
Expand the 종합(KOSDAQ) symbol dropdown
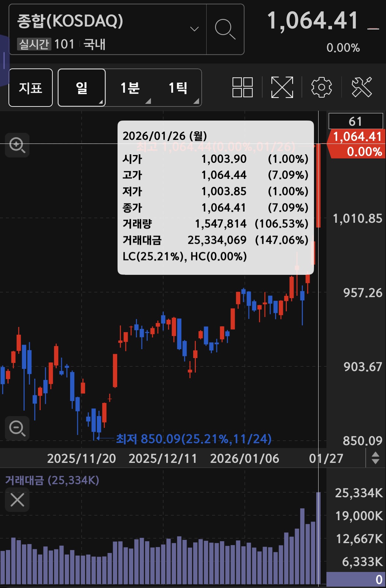194,29
